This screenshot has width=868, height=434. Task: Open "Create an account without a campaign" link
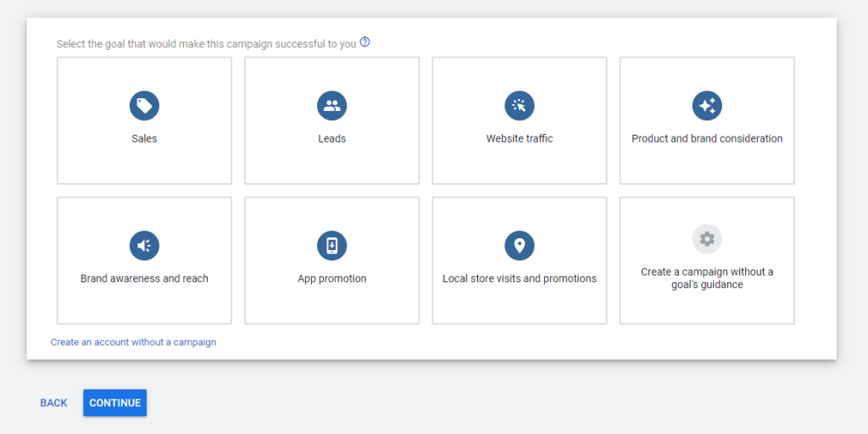point(133,342)
